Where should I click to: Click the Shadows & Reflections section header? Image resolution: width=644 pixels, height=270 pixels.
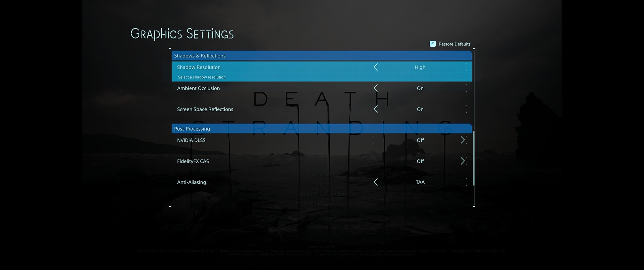tap(322, 56)
